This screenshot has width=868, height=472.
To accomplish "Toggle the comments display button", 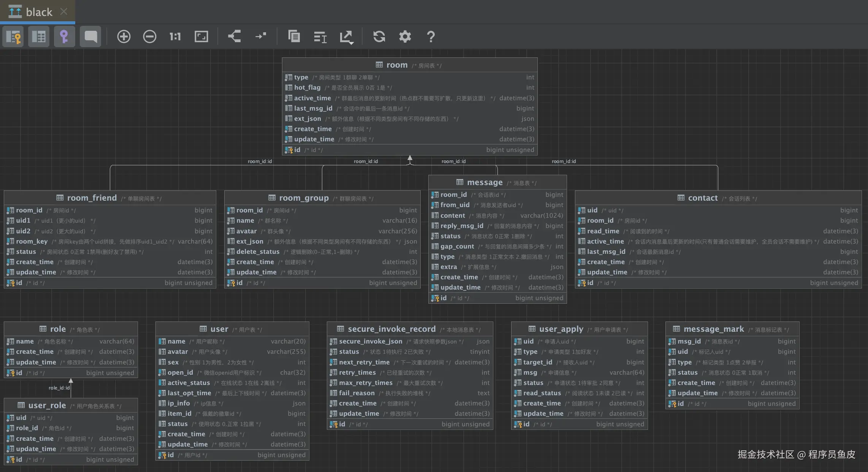I will coord(90,37).
